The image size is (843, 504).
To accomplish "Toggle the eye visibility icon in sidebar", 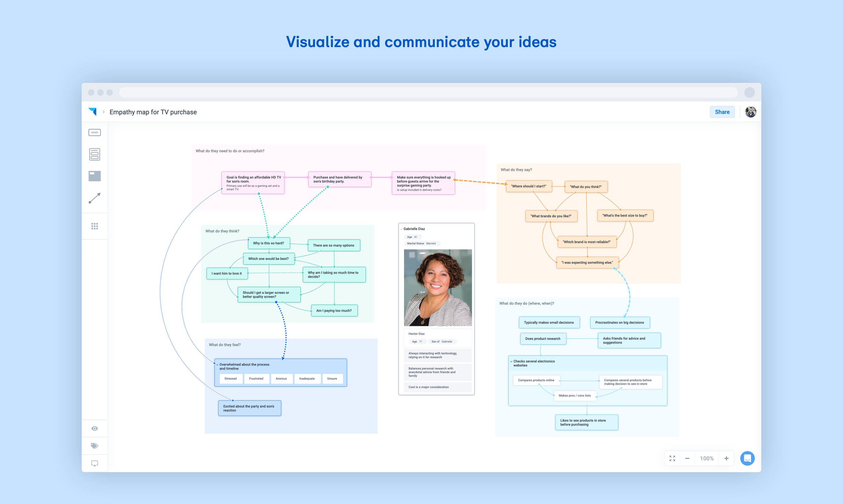I will point(95,428).
